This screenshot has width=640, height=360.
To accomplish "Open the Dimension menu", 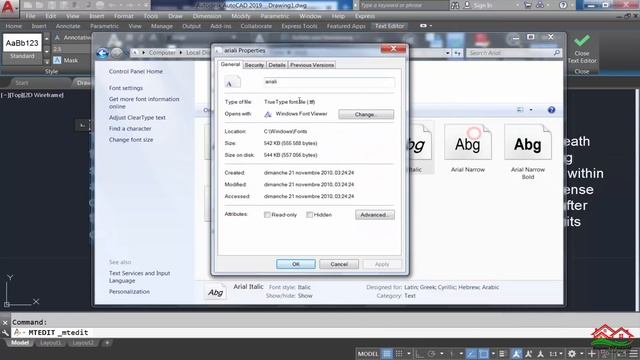I will click(x=207, y=16).
